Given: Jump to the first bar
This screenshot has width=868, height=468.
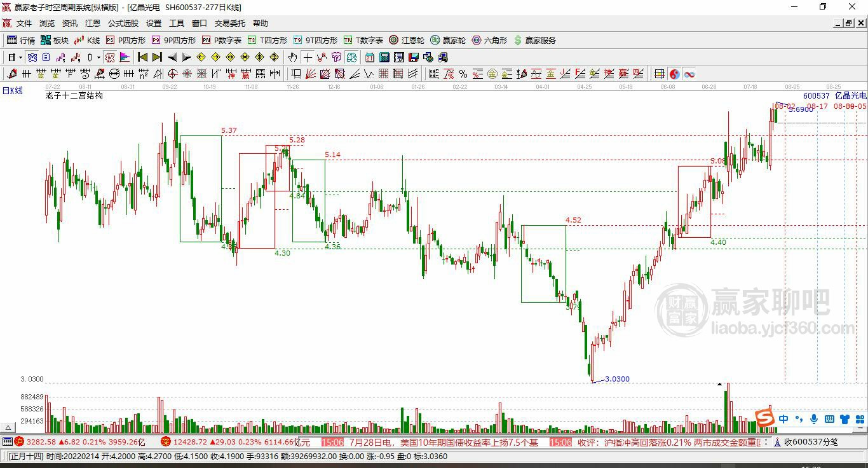Looking at the screenshot, I should click(142, 57).
